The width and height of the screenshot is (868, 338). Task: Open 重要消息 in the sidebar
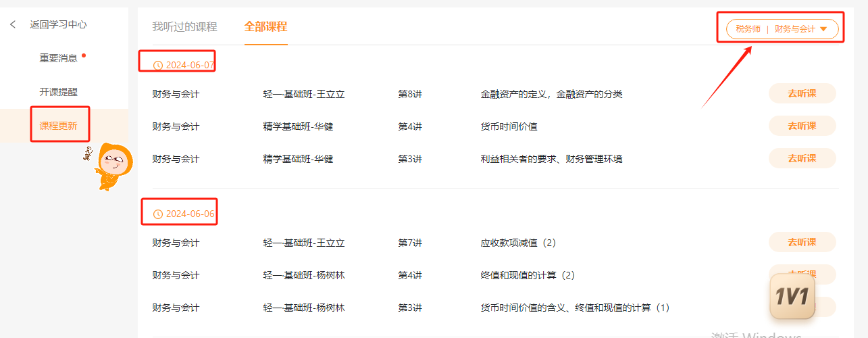pos(58,58)
